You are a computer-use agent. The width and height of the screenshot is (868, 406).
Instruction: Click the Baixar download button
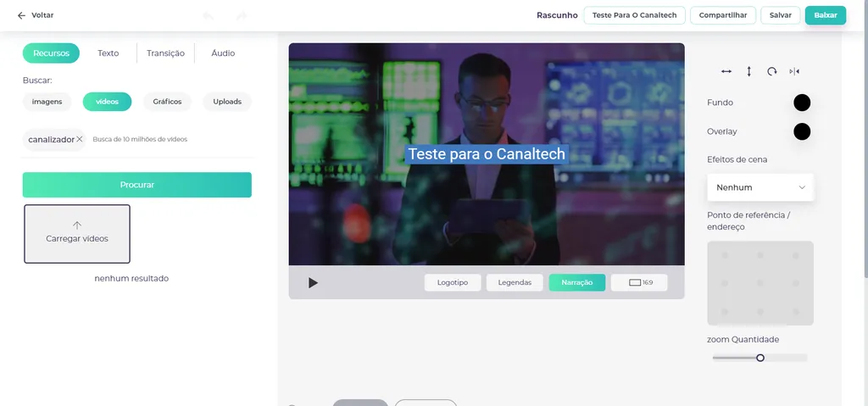825,15
